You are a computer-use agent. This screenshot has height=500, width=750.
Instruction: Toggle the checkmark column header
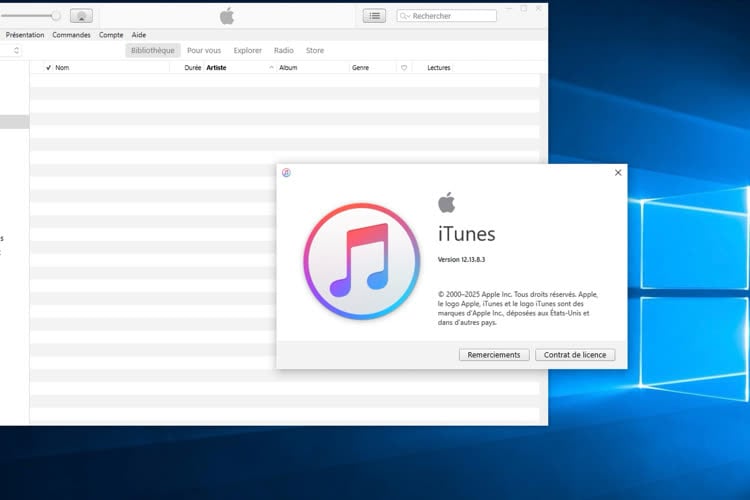click(48, 68)
